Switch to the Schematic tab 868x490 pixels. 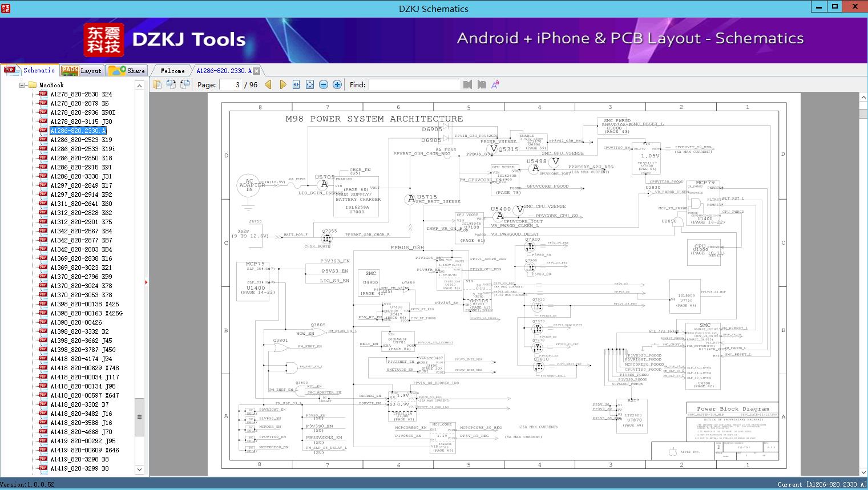click(30, 70)
